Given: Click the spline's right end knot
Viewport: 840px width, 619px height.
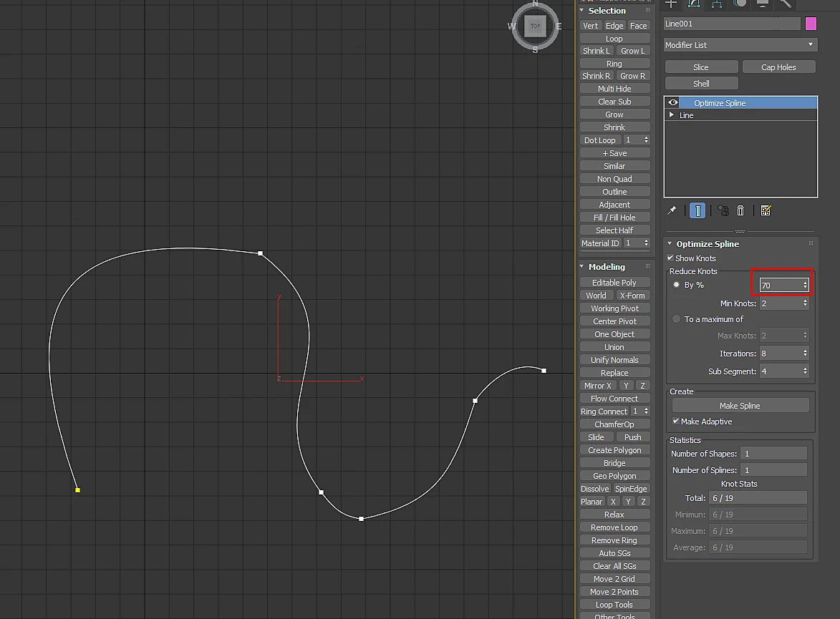Looking at the screenshot, I should click(x=544, y=371).
